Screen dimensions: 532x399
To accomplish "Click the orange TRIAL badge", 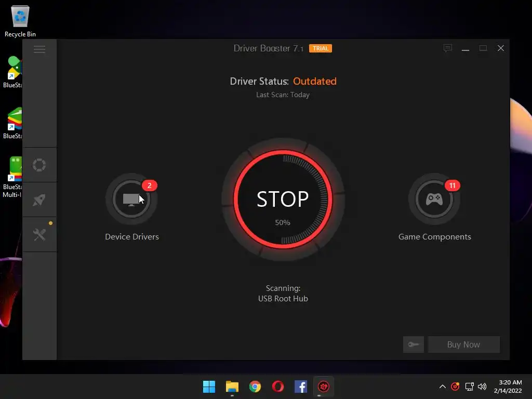I will (x=320, y=48).
